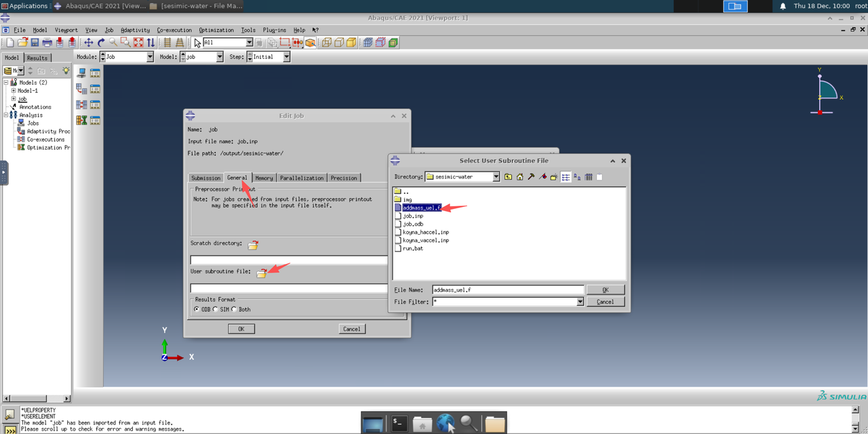Collapse the Analysis tree node
Image resolution: width=868 pixels, height=434 pixels.
click(6, 115)
